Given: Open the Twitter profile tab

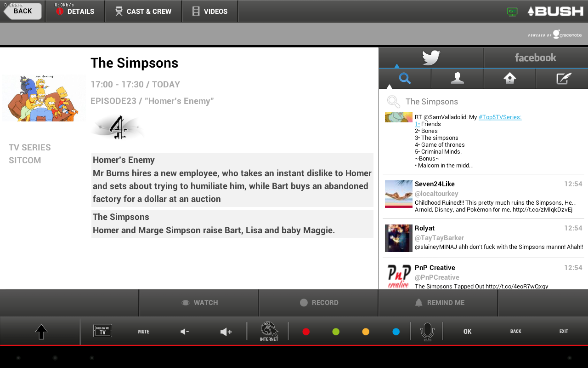Looking at the screenshot, I should [x=457, y=79].
